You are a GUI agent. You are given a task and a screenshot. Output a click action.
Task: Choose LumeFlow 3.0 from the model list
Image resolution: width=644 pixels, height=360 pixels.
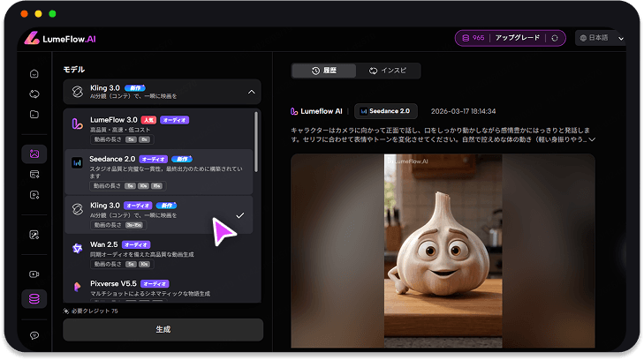[158, 129]
